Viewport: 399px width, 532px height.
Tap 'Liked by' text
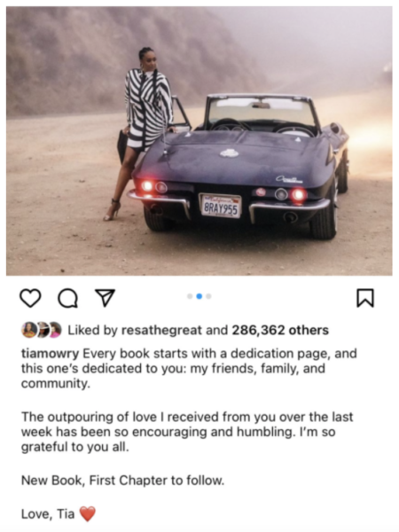click(92, 330)
